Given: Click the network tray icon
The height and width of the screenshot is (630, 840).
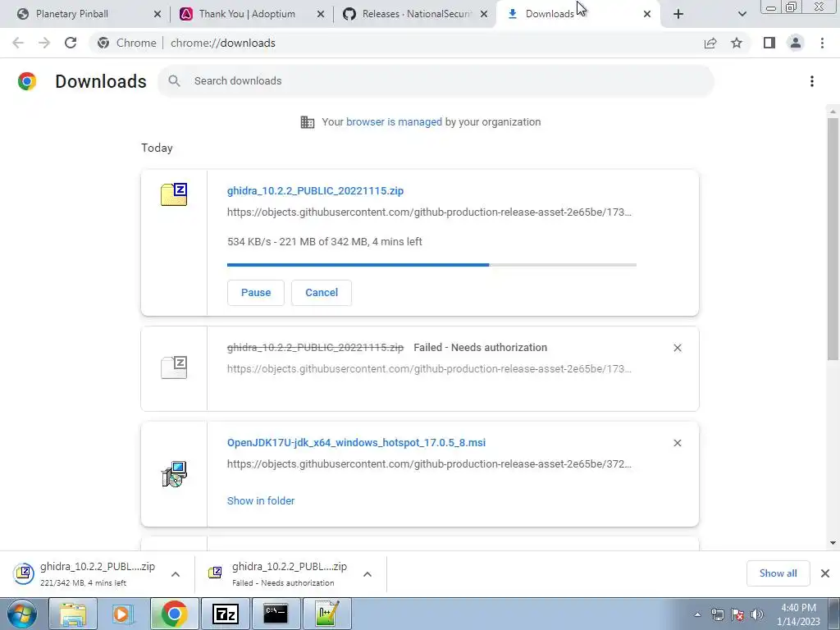Looking at the screenshot, I should pyautogui.click(x=717, y=614).
